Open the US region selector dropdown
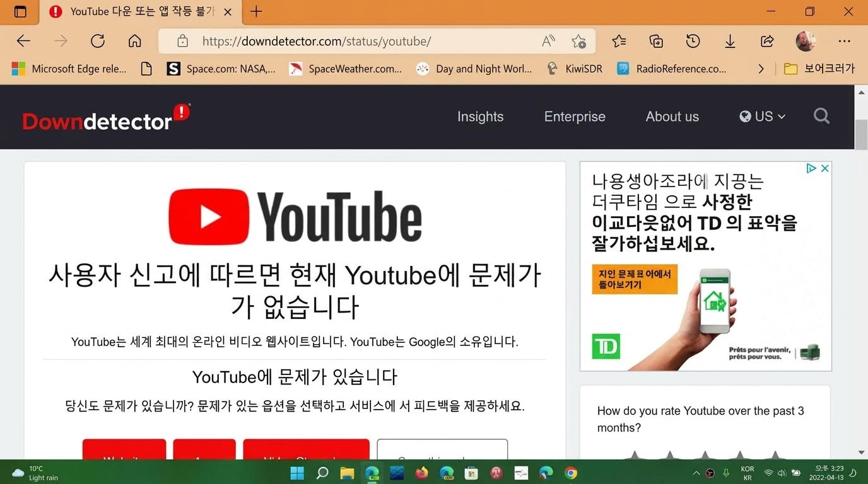 [x=761, y=116]
